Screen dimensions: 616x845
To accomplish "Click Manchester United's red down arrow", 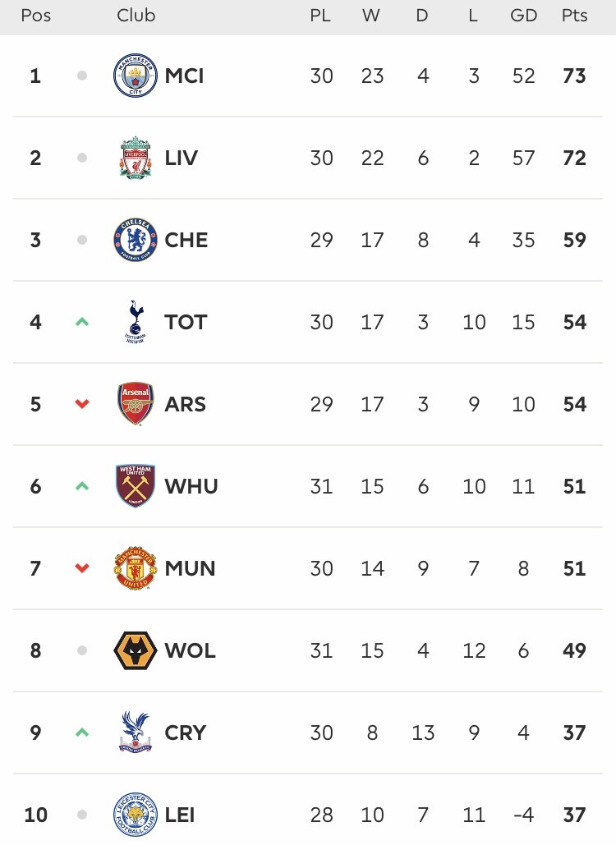I will click(x=82, y=568).
